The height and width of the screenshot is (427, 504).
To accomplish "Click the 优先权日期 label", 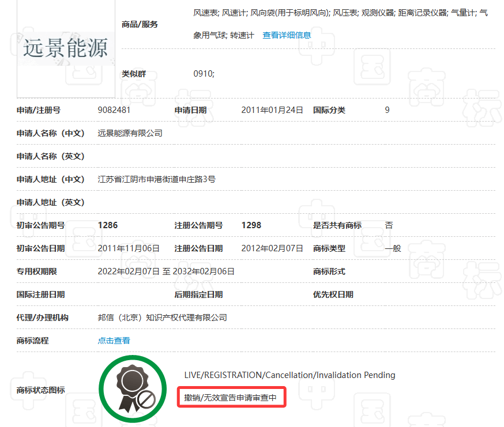I will coord(333,294).
